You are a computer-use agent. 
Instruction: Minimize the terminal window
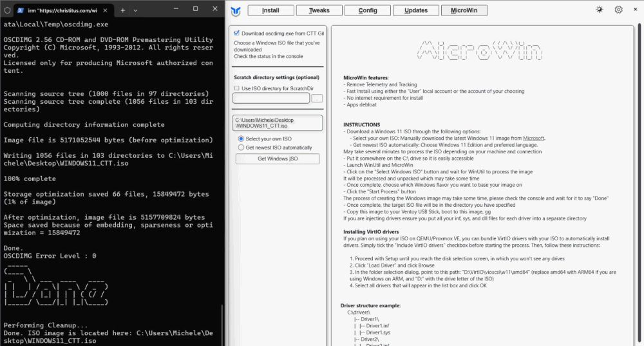[176, 8]
